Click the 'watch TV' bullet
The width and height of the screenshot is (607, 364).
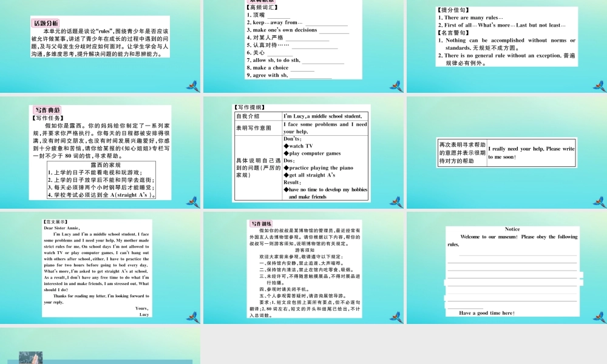[x=298, y=146]
